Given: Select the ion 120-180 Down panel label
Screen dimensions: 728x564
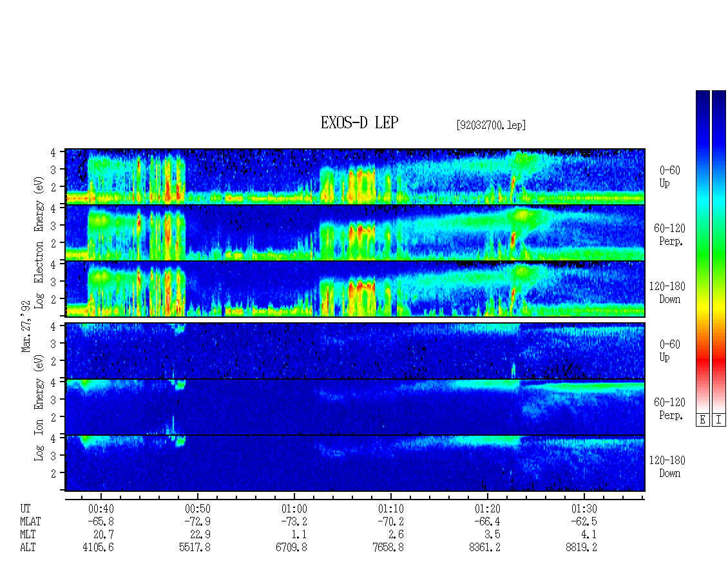Looking at the screenshot, I should (x=667, y=467).
